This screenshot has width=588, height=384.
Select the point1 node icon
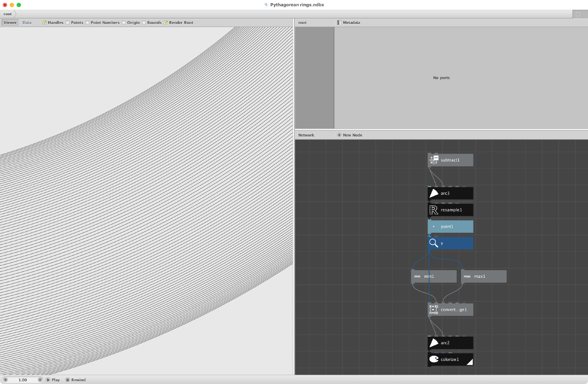point(434,226)
